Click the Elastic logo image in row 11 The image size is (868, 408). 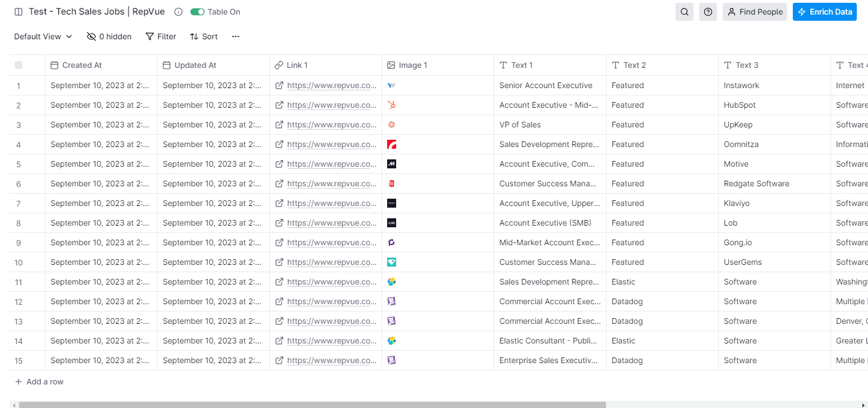[x=392, y=282]
